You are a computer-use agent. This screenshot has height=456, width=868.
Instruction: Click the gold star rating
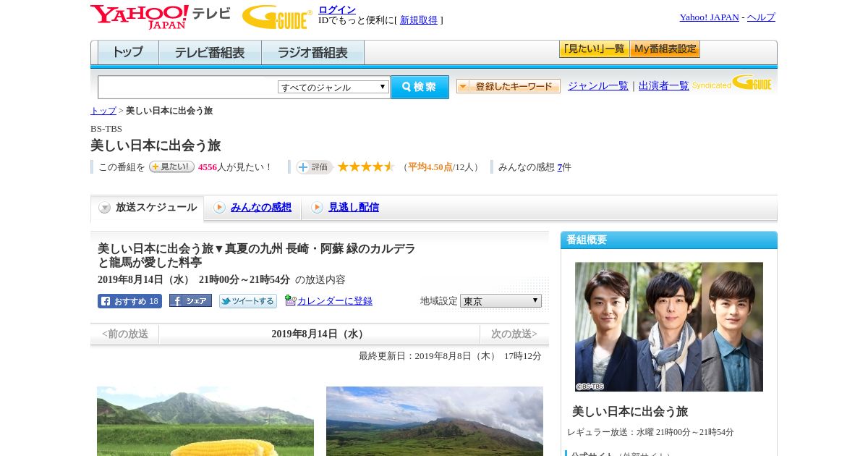[x=366, y=166]
